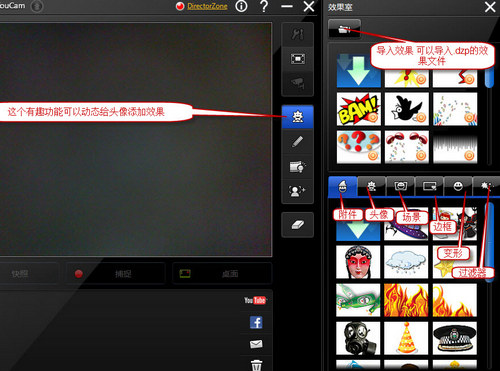Switch to the frame tab
The image size is (500, 371).
click(429, 186)
